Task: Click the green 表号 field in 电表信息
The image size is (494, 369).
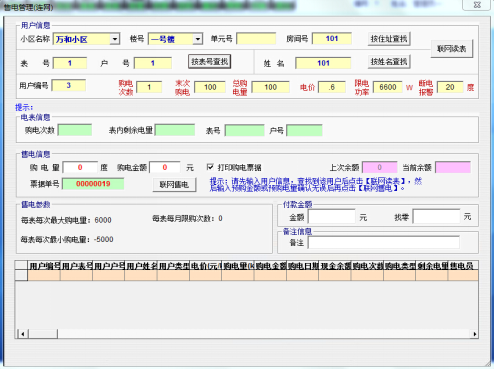Action: pyautogui.click(x=245, y=130)
